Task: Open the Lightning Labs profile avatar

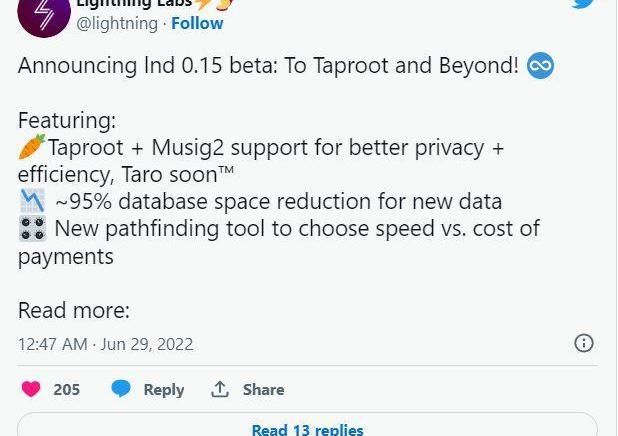Action: click(x=44, y=14)
